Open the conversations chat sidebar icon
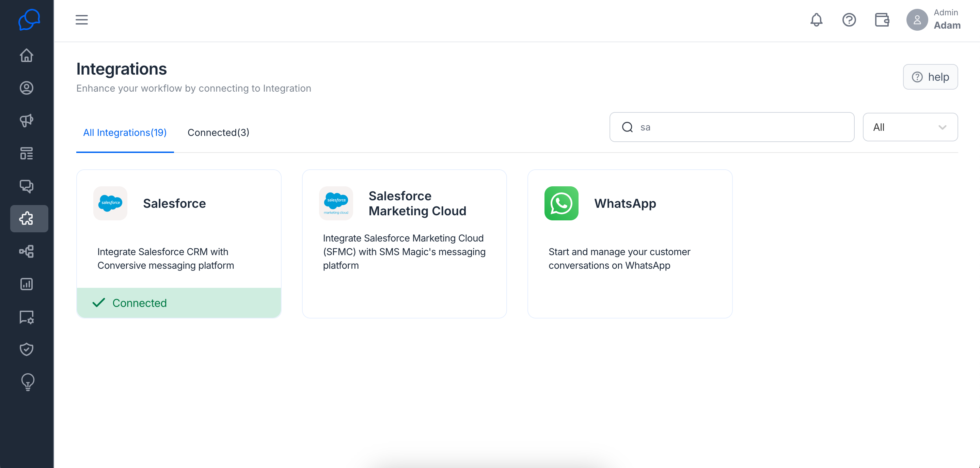Image resolution: width=980 pixels, height=468 pixels. 27,186
